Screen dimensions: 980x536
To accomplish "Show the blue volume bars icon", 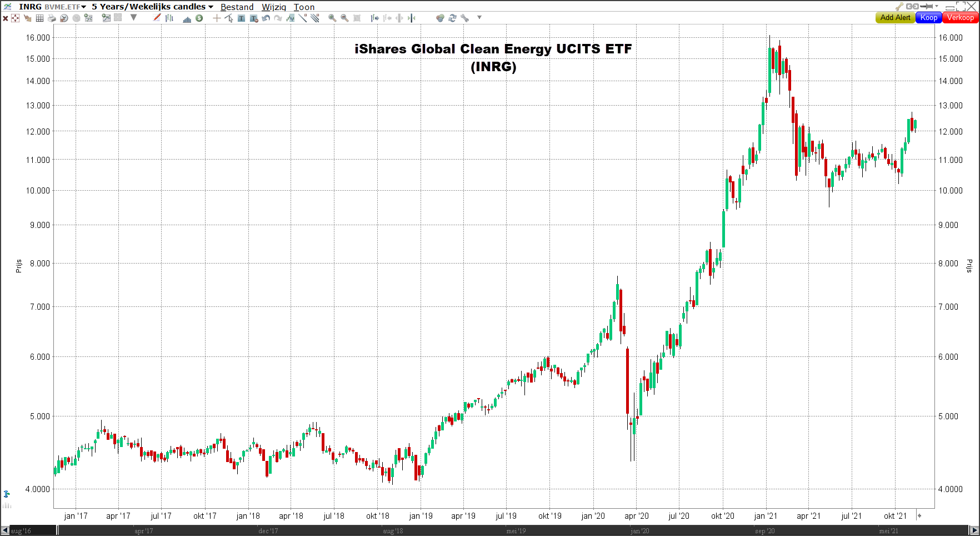I will [x=187, y=19].
